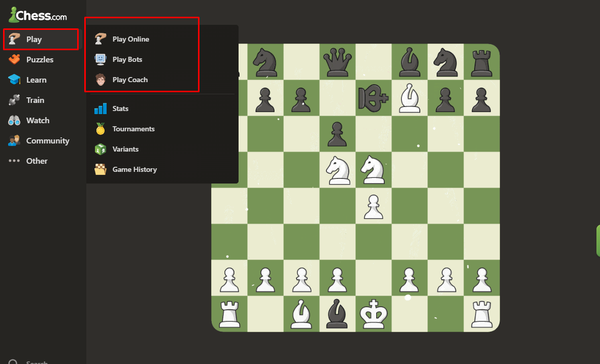
Task: Select the white rook in the bottom-left corner
Action: (229, 314)
